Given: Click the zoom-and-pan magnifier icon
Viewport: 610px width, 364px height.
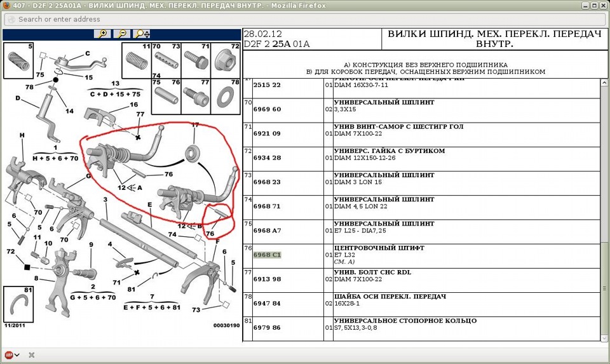Looking at the screenshot, I should [142, 34].
